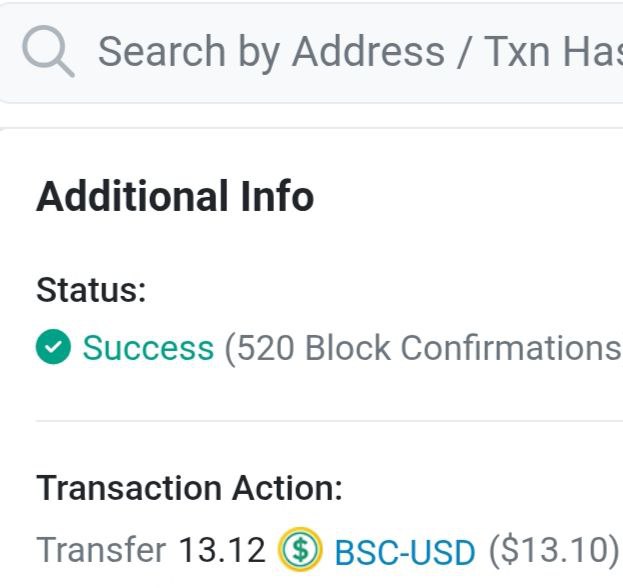The width and height of the screenshot is (623, 588).
Task: Click the magnifying glass search icon
Action: click(48, 50)
